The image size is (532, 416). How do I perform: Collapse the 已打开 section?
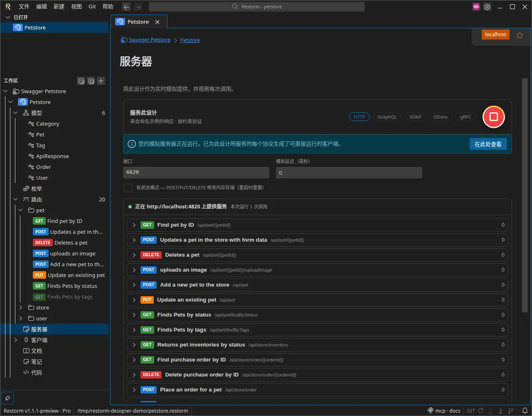click(7, 17)
